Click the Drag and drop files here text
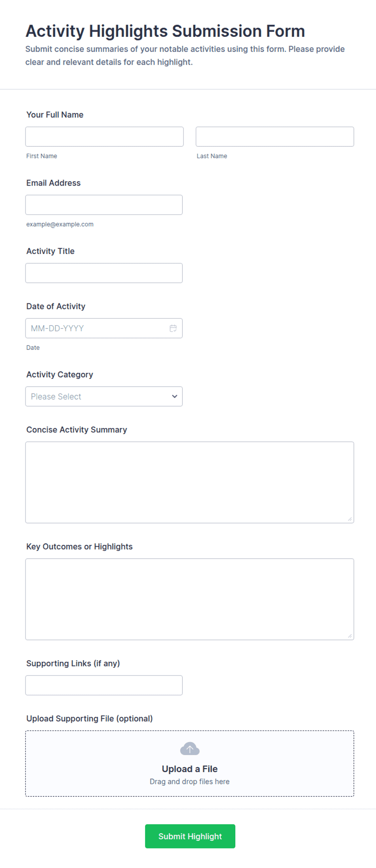The height and width of the screenshot is (868, 376). coord(190,781)
